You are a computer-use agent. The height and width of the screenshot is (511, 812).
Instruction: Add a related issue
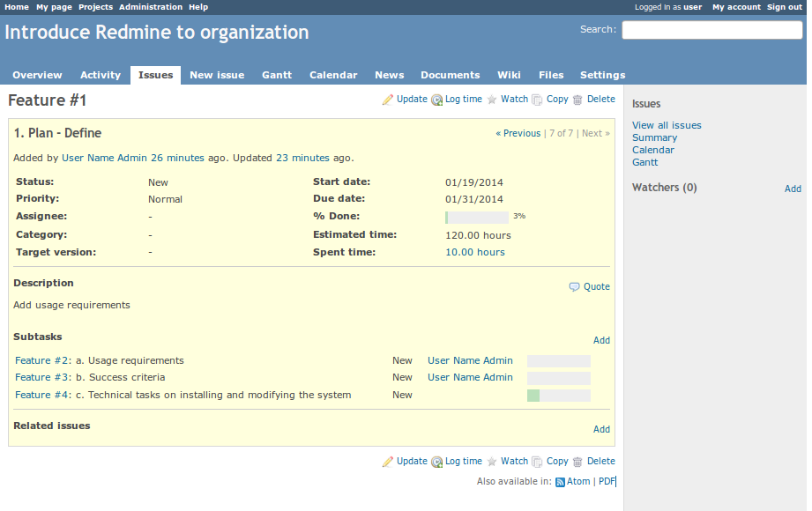tap(601, 430)
